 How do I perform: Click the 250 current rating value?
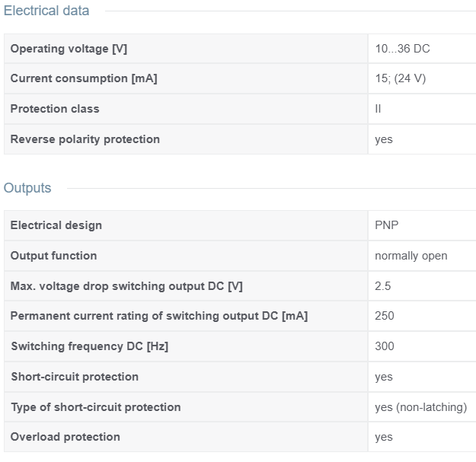(x=385, y=316)
